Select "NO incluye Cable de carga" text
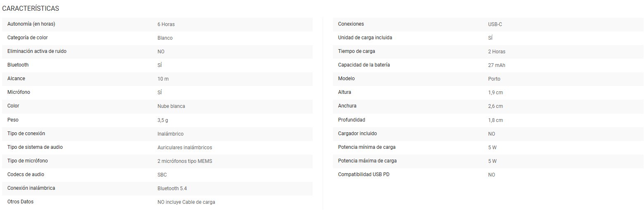This screenshot has width=644, height=210. coord(186,202)
